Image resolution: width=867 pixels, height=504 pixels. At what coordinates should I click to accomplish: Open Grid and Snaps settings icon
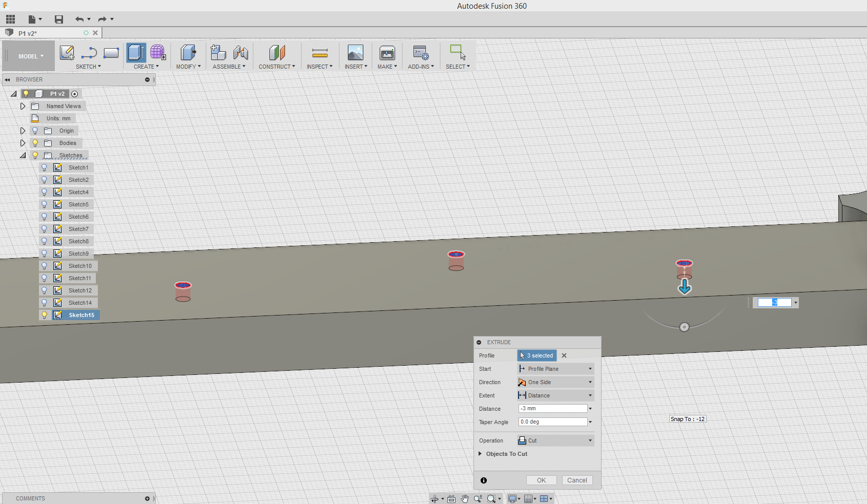528,499
